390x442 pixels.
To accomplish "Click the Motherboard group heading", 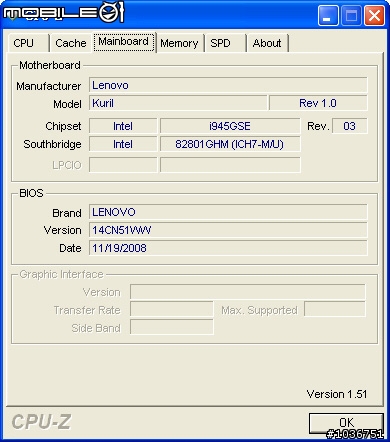I will (50, 65).
